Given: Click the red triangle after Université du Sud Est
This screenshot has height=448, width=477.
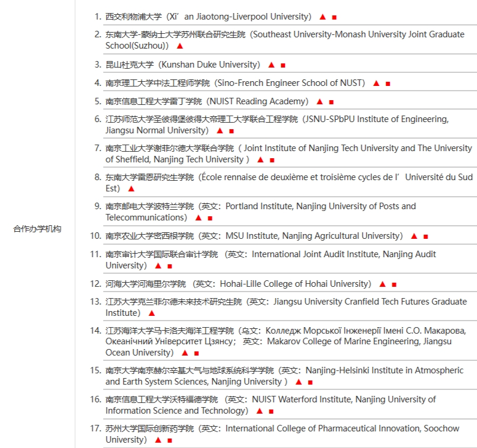Looking at the screenshot, I should pyautogui.click(x=131, y=188).
